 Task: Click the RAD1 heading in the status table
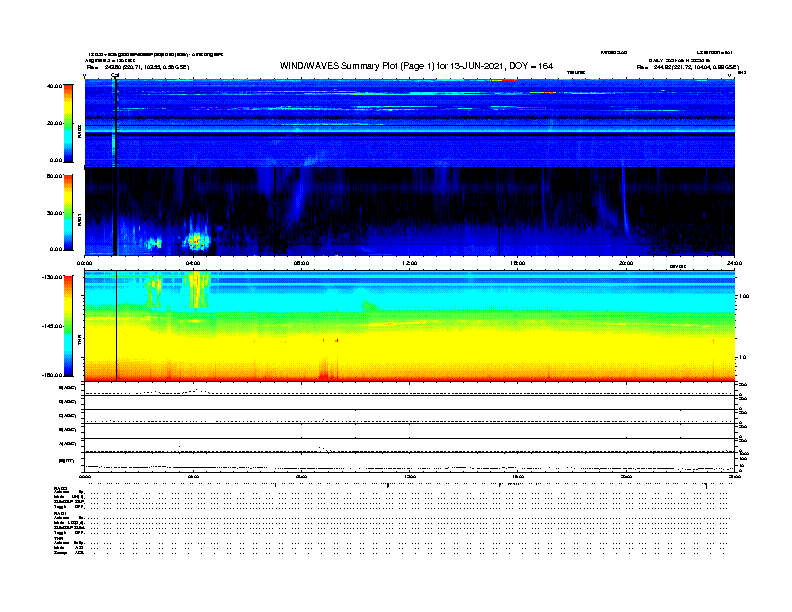point(60,514)
